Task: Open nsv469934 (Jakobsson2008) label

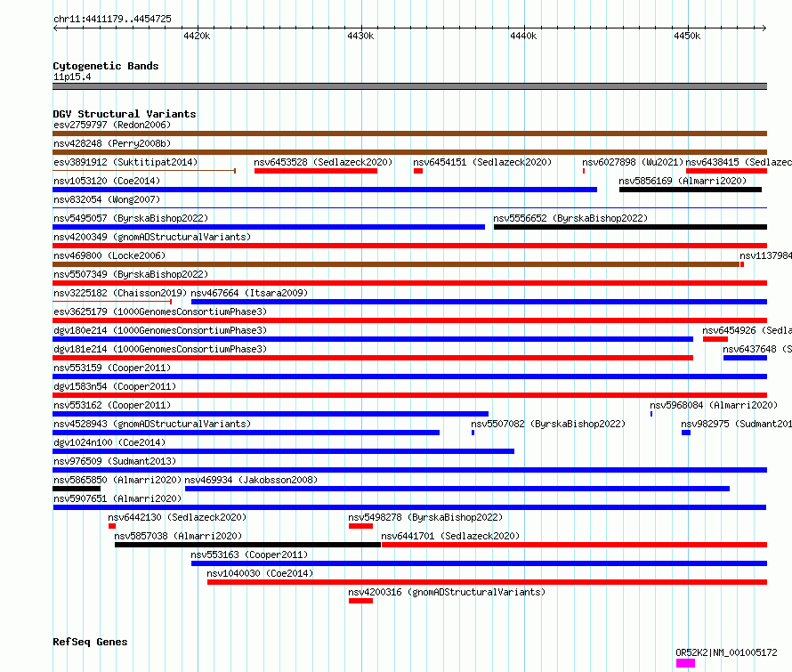Action: 251,480
